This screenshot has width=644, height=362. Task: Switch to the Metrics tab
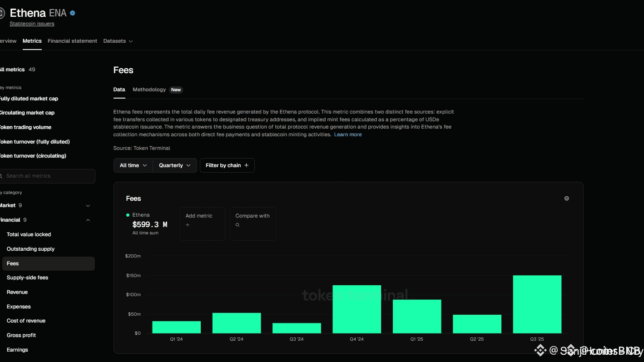pyautogui.click(x=32, y=41)
